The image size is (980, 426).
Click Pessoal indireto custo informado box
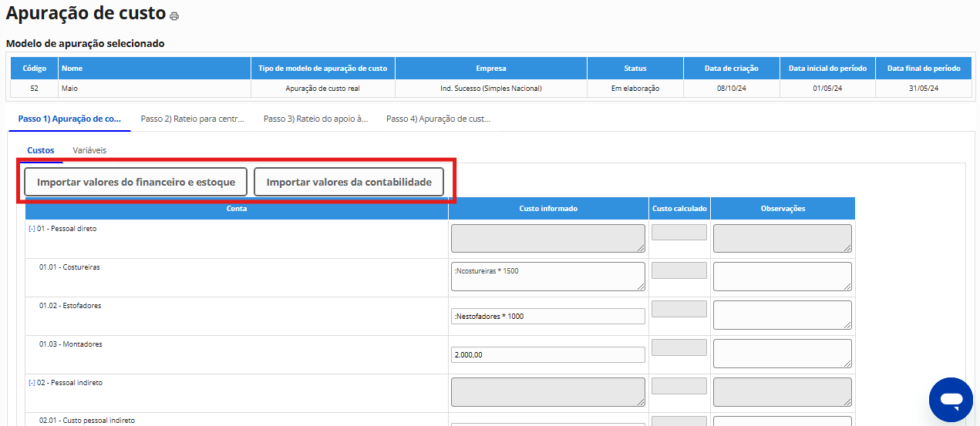tap(548, 392)
